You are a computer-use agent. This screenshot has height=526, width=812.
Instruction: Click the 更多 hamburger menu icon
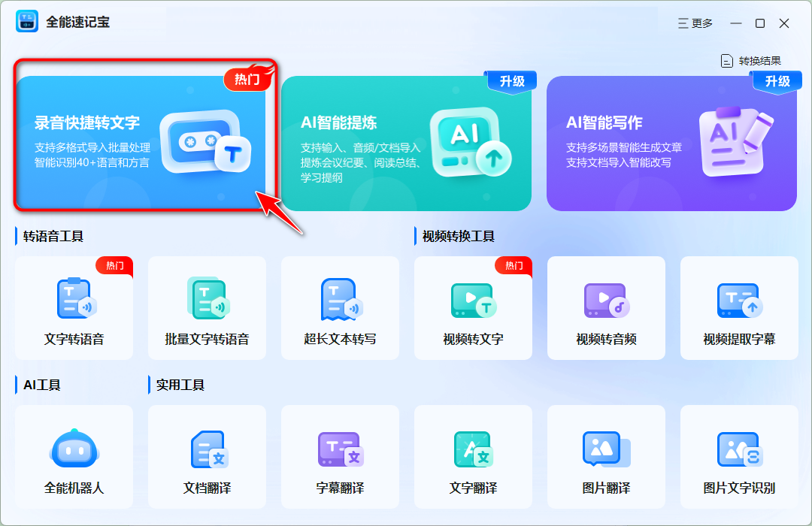(683, 23)
